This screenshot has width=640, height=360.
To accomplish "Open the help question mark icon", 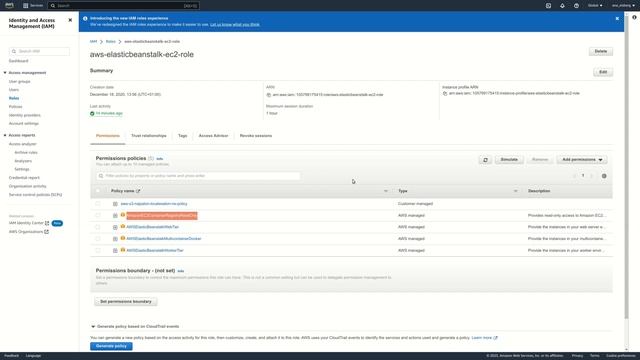I will click(576, 6).
